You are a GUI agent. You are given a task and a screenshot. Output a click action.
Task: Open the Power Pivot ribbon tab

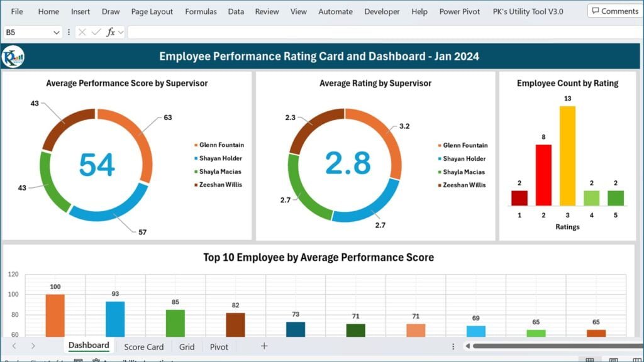pyautogui.click(x=460, y=11)
